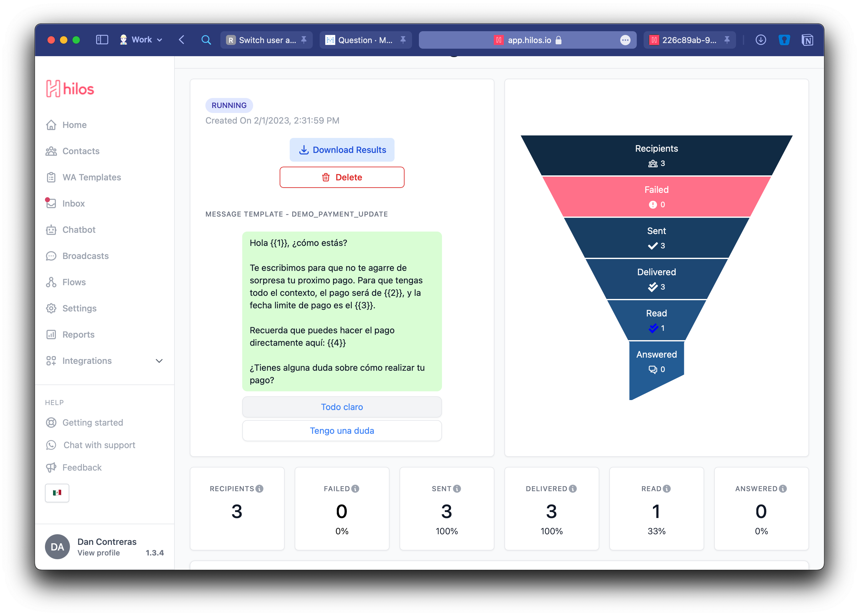Toggle the browser sidebar panel icon
Viewport: 859px width, 616px height.
(102, 40)
